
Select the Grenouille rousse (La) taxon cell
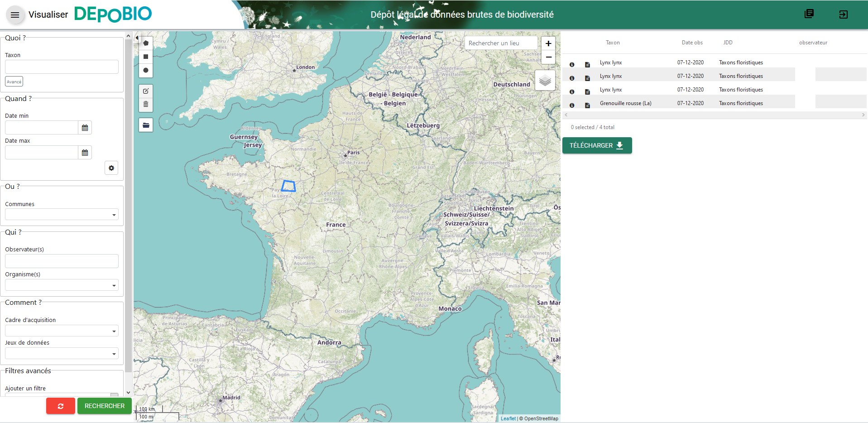(x=625, y=103)
